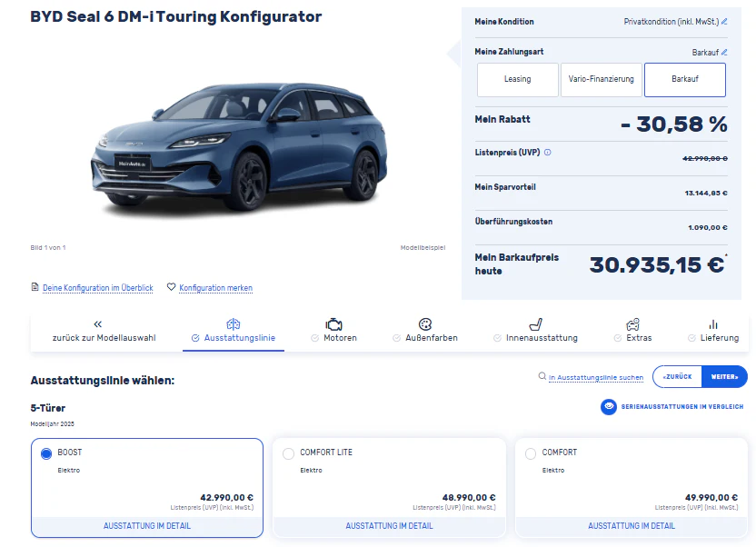Screen dimensions: 756x547
Task: Select Leasing as payment type
Action: click(517, 80)
